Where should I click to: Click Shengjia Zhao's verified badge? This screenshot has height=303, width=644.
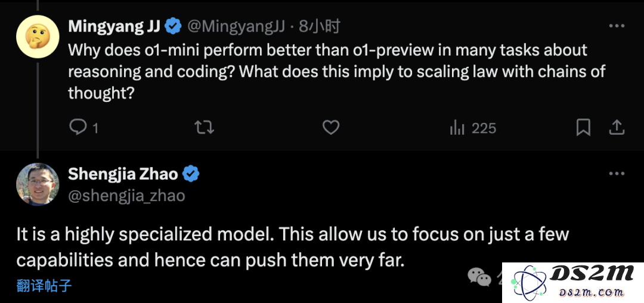click(x=191, y=174)
